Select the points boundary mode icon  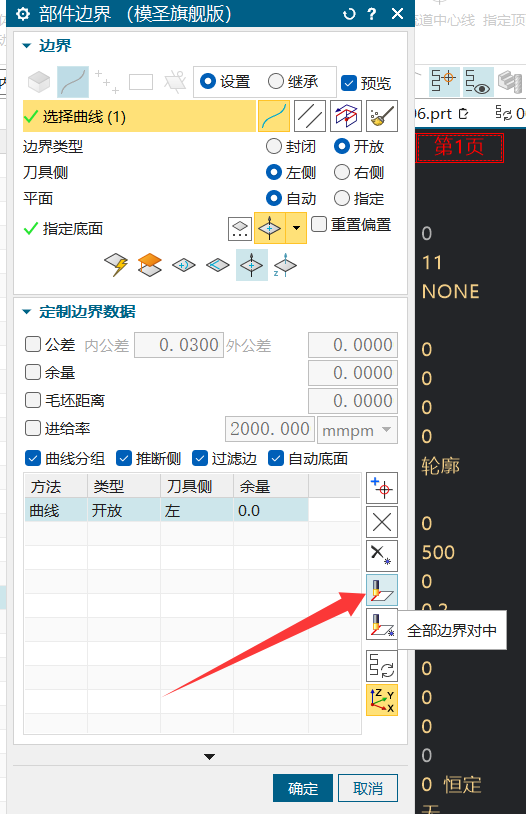(107, 82)
